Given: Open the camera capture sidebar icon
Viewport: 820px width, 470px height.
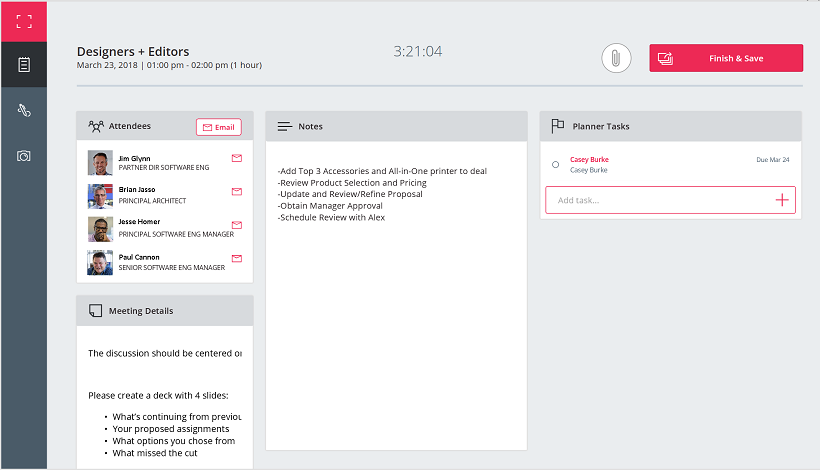Looking at the screenshot, I should tap(23, 156).
